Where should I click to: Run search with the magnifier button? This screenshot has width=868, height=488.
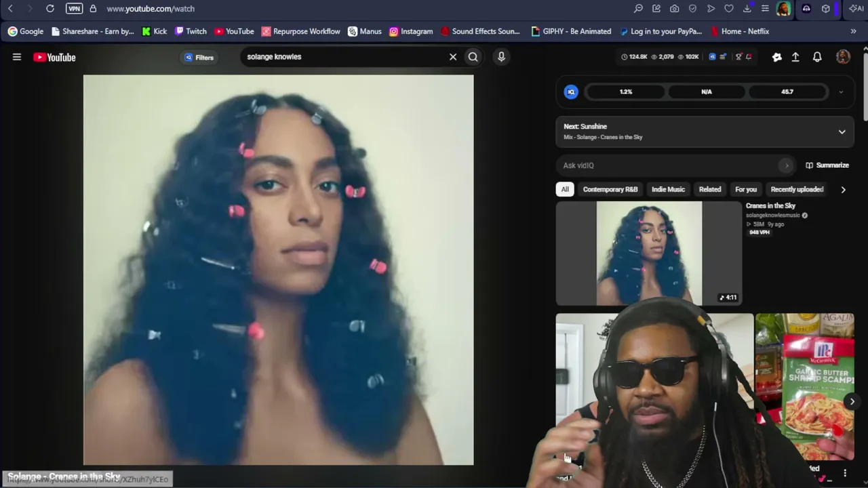473,57
